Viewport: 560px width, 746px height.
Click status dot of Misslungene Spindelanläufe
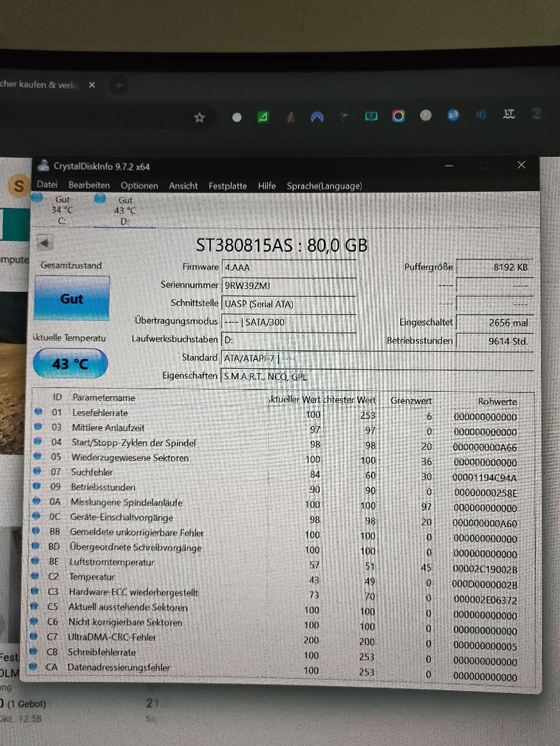(x=36, y=501)
